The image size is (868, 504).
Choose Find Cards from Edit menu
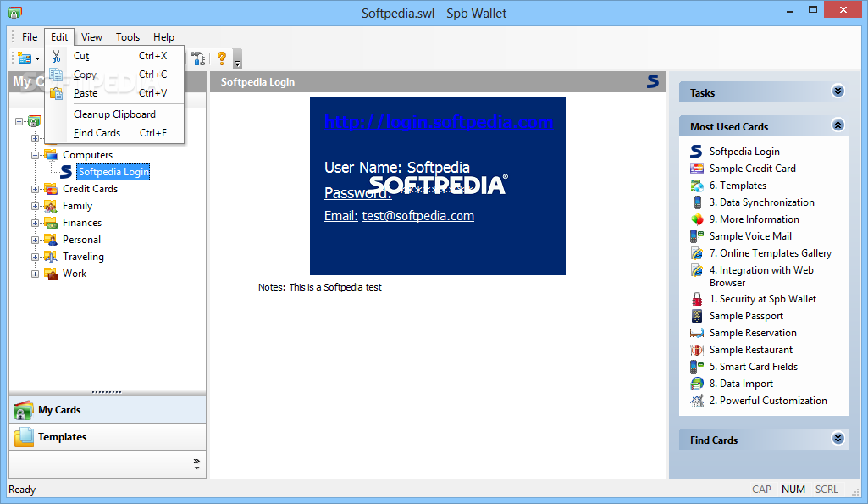(114, 133)
